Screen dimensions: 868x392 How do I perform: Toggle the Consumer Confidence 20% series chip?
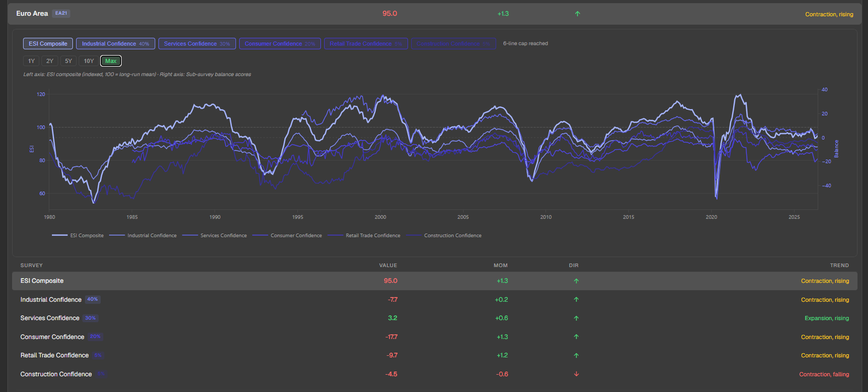point(280,44)
